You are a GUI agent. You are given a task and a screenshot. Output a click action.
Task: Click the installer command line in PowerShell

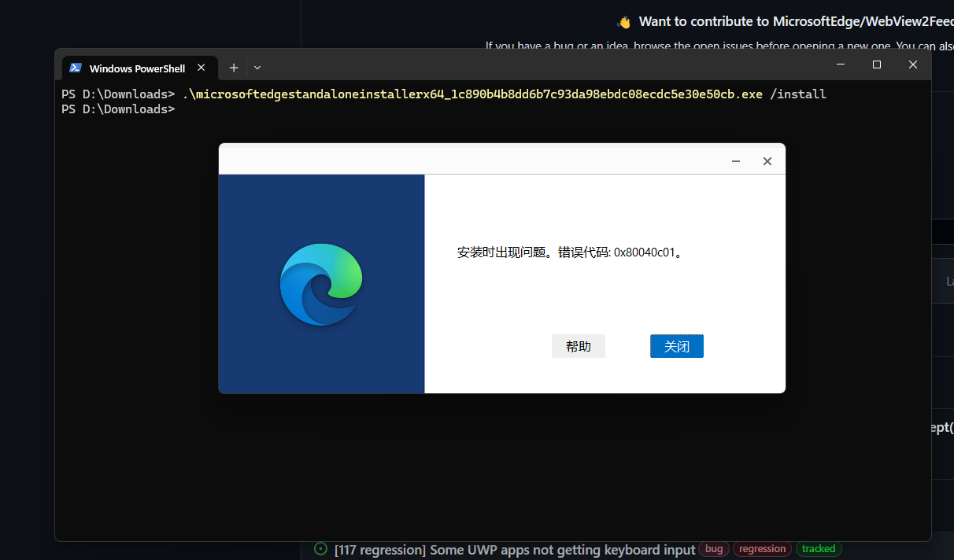pos(504,94)
